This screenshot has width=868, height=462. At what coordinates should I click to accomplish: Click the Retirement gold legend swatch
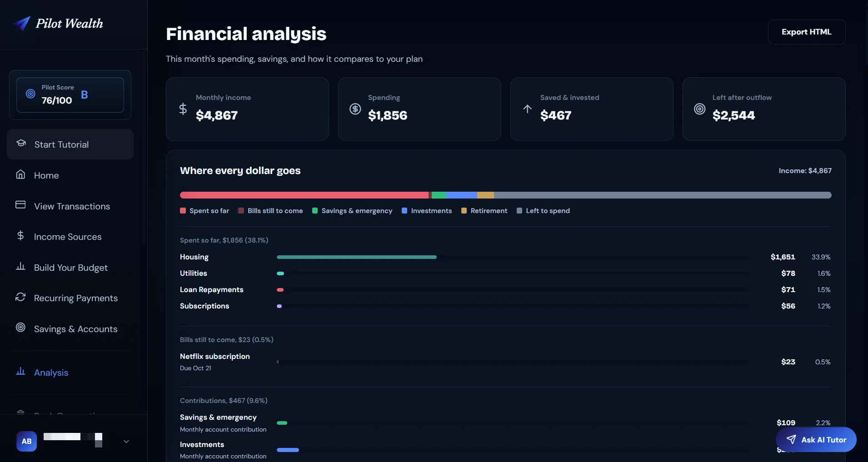pyautogui.click(x=464, y=211)
